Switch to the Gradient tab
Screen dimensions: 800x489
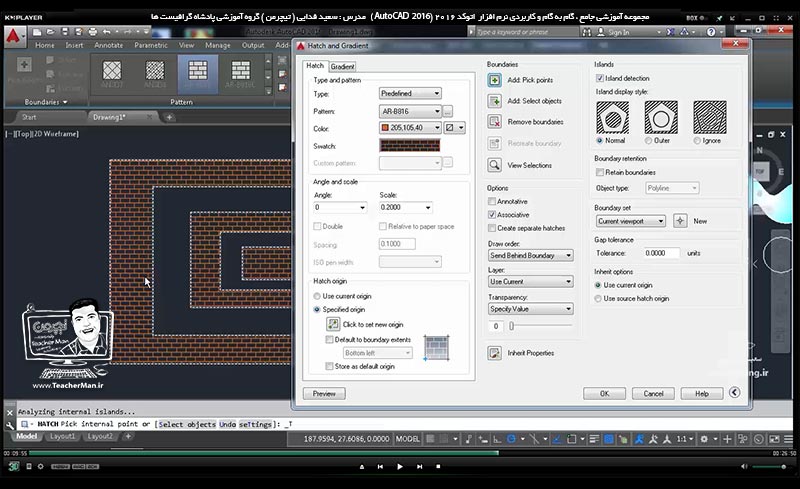342,67
